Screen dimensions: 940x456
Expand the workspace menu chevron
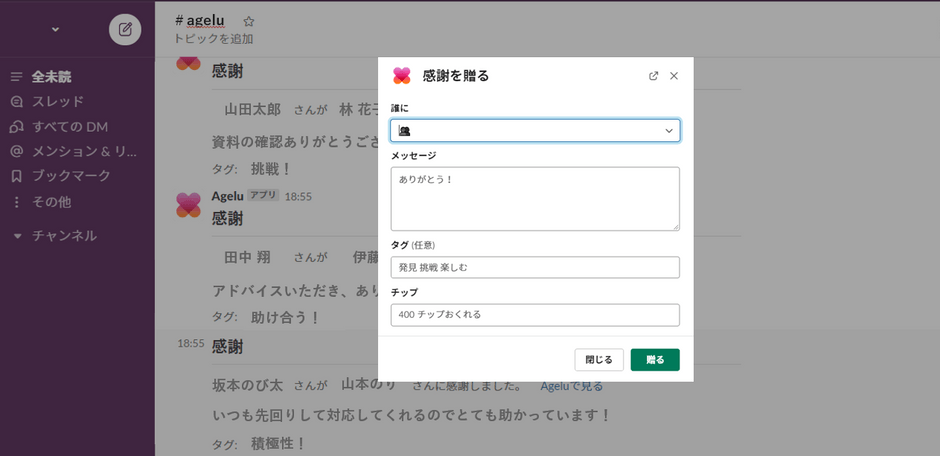55,29
